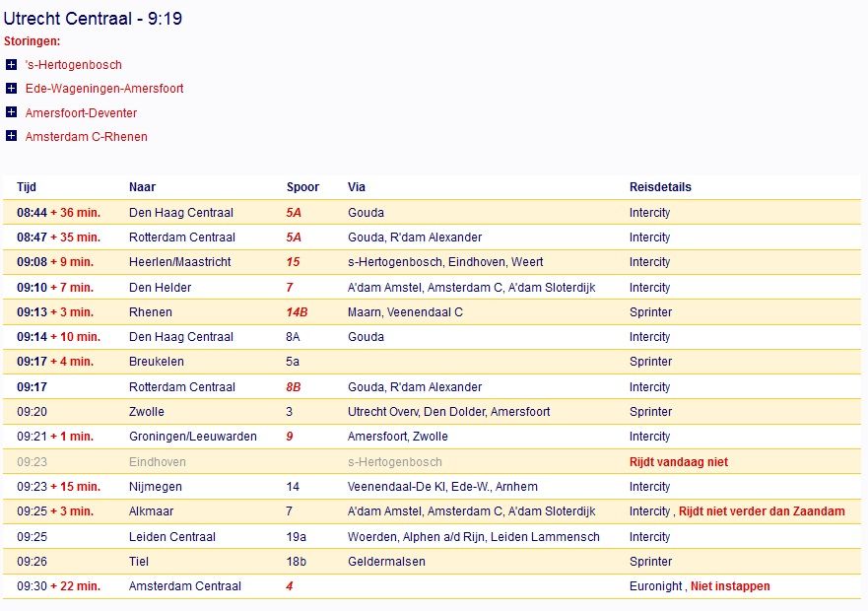Viewport: 868px width, 611px height.
Task: Click the Spoor column header
Action: point(302,187)
